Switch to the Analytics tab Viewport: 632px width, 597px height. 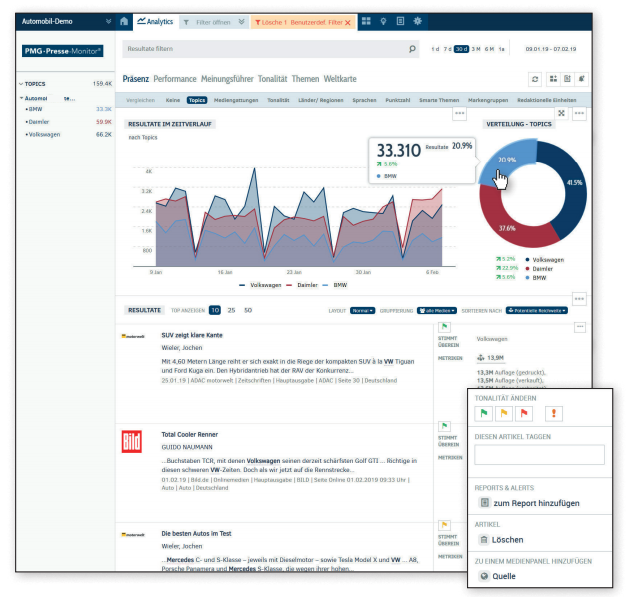[155, 21]
